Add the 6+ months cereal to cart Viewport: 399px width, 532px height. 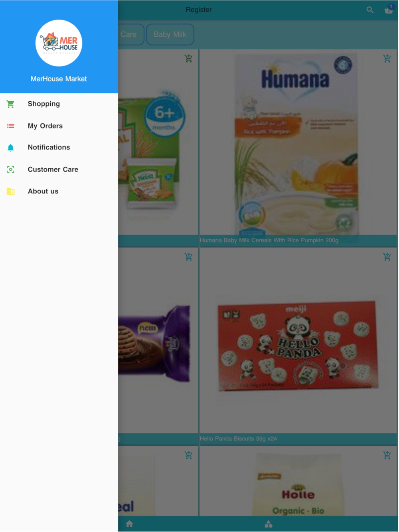pyautogui.click(x=189, y=59)
